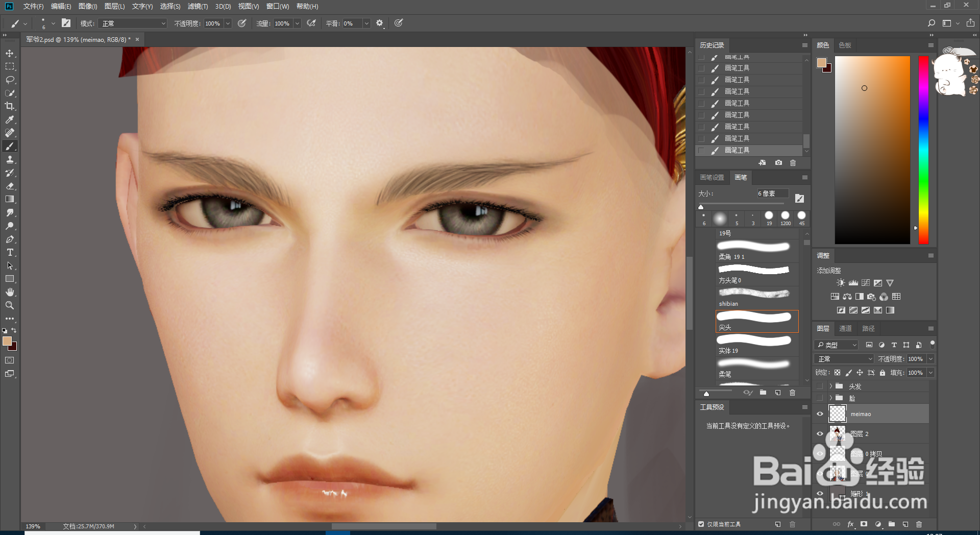Open the 滤镜(T) menu
Viewport: 980px width, 535px height.
tap(198, 6)
